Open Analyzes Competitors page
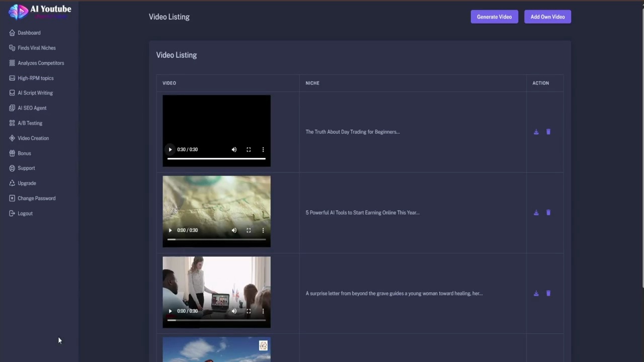 click(41, 63)
